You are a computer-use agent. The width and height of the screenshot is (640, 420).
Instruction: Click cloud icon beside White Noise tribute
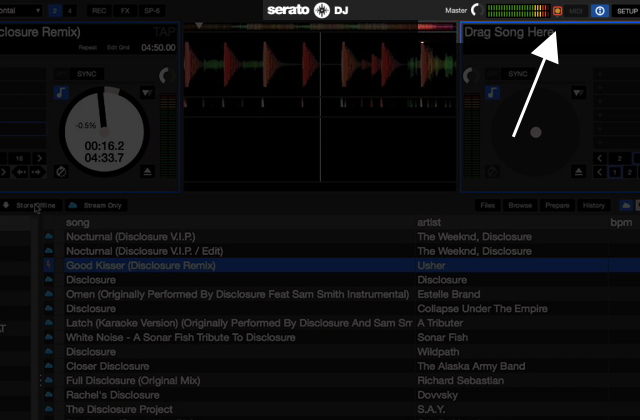pos(49,337)
